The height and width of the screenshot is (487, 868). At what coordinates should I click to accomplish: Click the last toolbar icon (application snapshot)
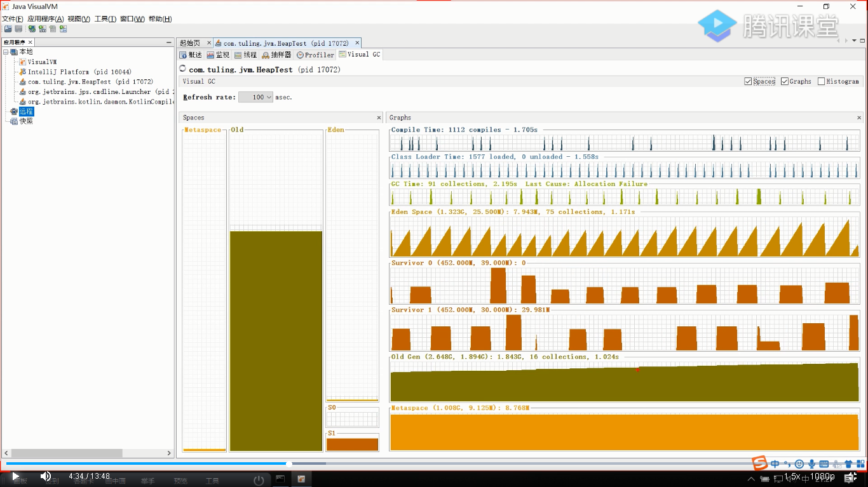click(x=63, y=29)
